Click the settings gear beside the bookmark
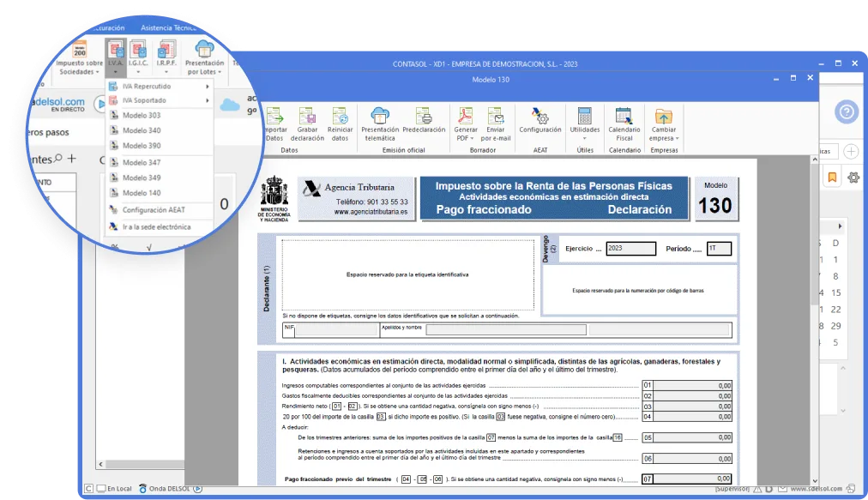This screenshot has height=500, width=868. 853,178
